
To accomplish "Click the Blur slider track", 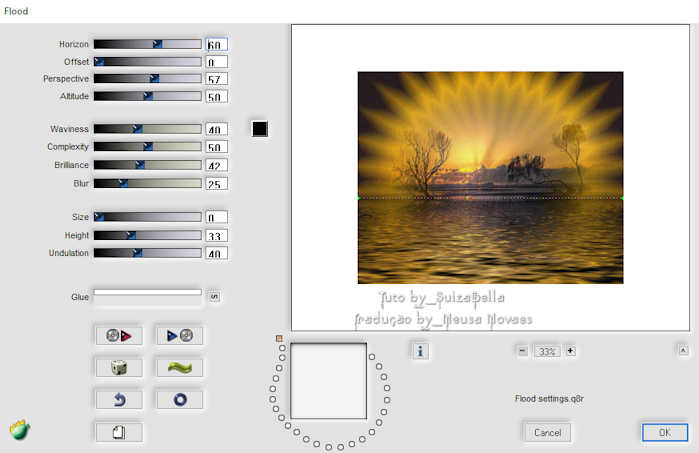I will 148,183.
